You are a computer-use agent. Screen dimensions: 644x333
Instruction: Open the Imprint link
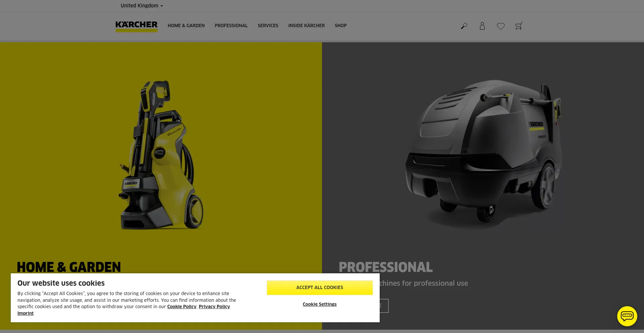pos(25,313)
